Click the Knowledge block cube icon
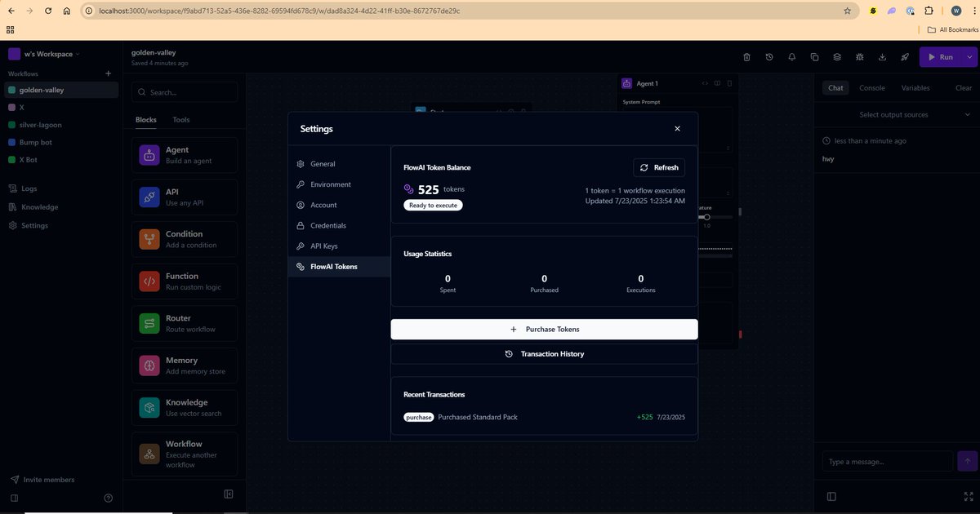980x514 pixels. 149,407
